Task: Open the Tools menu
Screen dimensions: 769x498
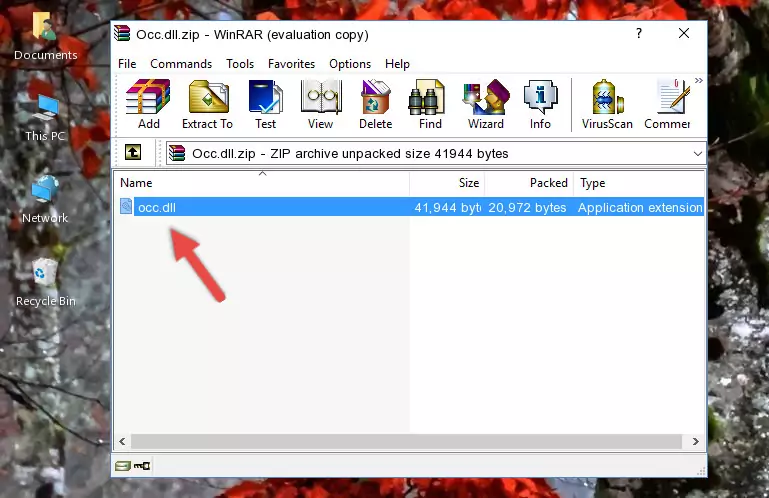Action: click(x=240, y=64)
